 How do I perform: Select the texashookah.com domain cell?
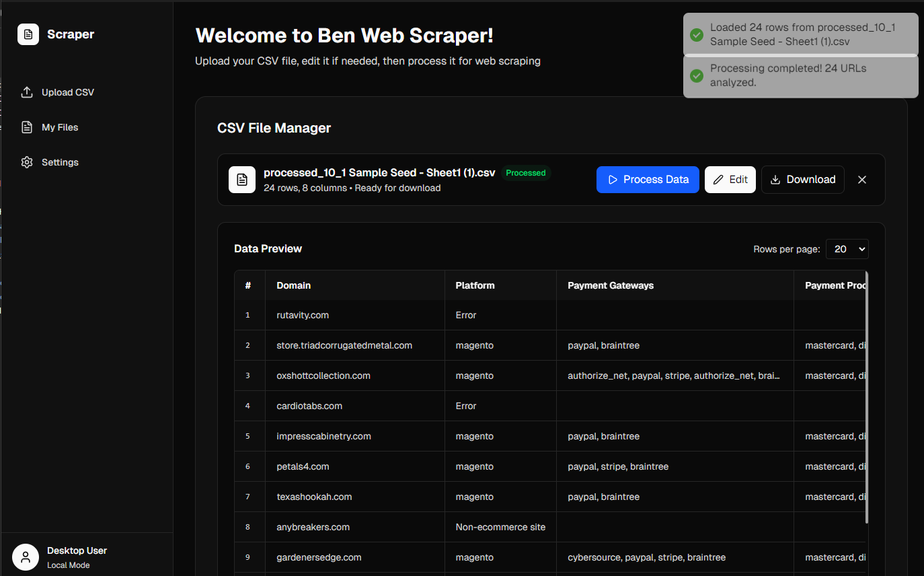point(355,497)
